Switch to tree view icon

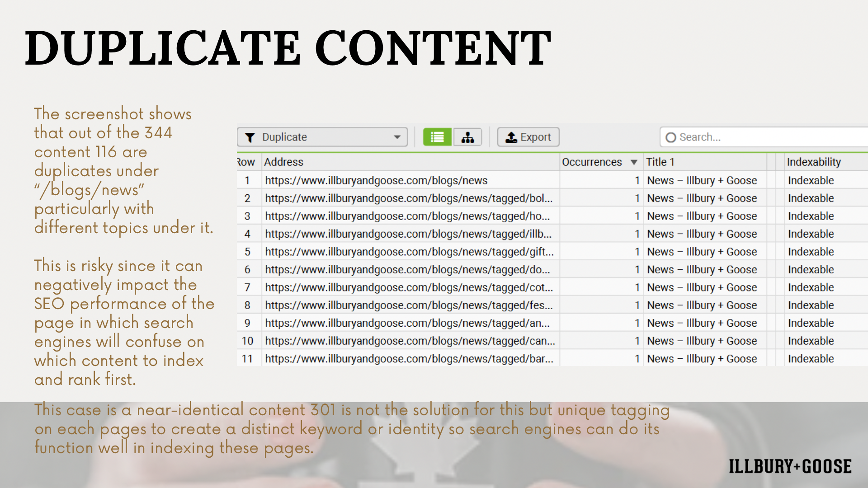coord(467,137)
